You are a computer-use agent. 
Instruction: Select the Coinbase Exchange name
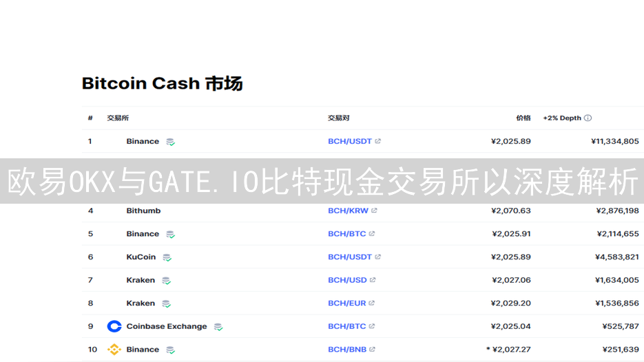coord(167,326)
